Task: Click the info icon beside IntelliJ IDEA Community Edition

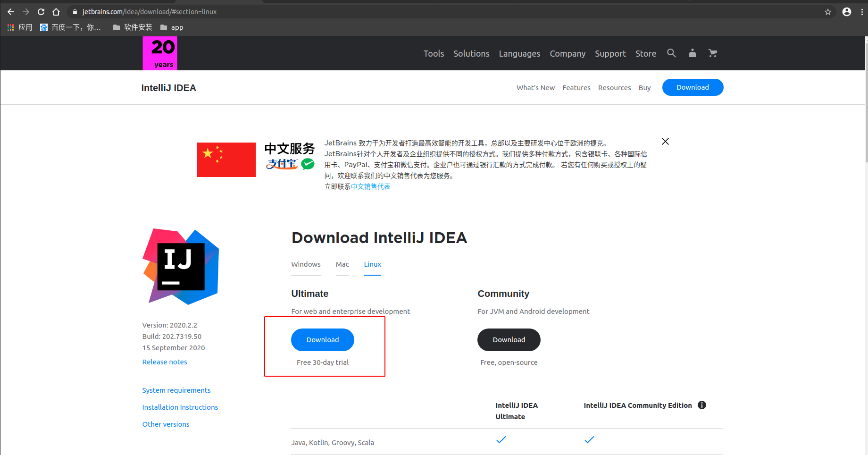Action: click(x=702, y=405)
